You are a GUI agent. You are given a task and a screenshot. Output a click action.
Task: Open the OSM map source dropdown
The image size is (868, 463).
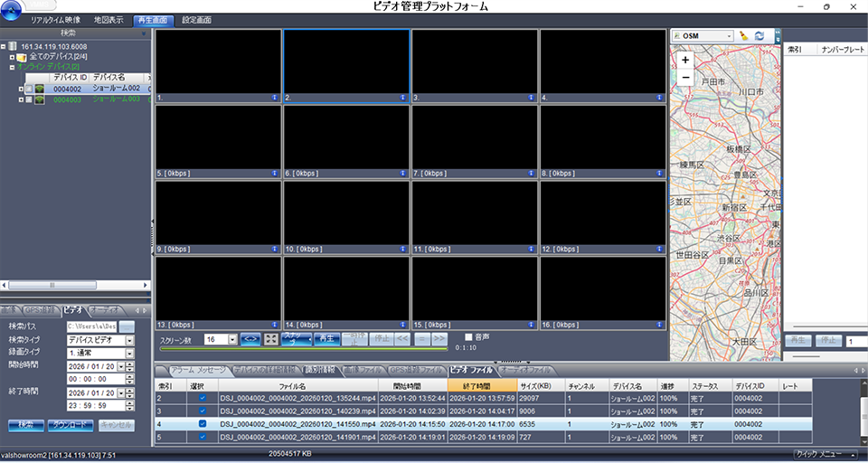[729, 36]
